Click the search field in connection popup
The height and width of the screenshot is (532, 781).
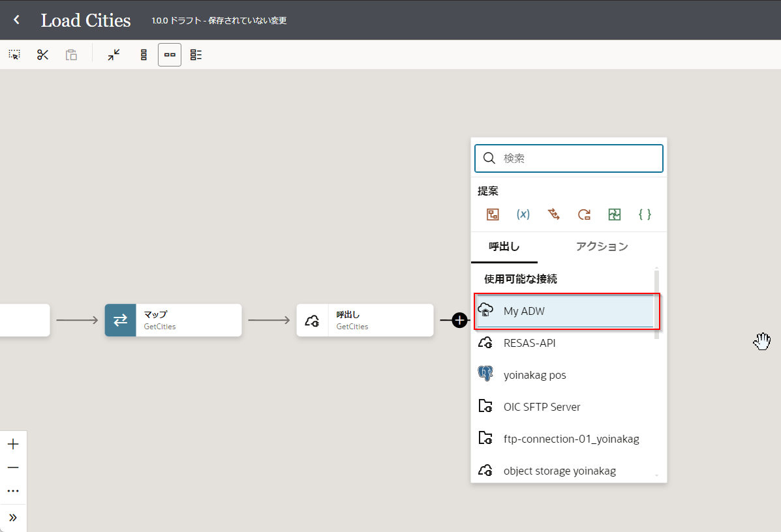578,158
